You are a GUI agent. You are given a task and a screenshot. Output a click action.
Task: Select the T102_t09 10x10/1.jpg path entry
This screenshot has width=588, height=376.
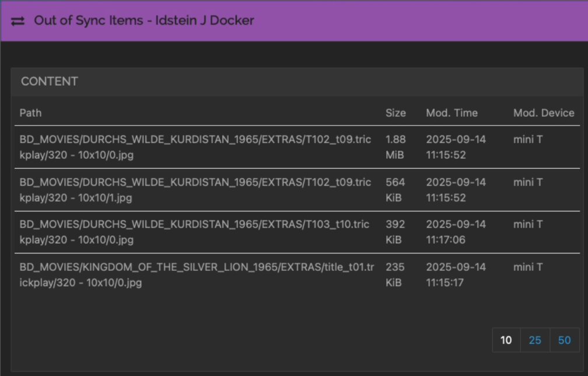click(195, 190)
